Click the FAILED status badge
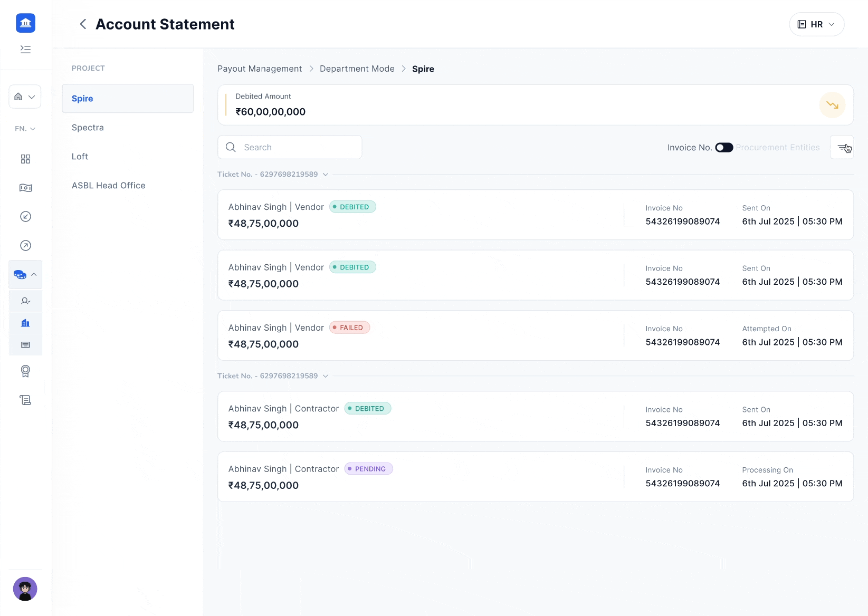Viewport: 868px width, 616px height. pyautogui.click(x=349, y=328)
